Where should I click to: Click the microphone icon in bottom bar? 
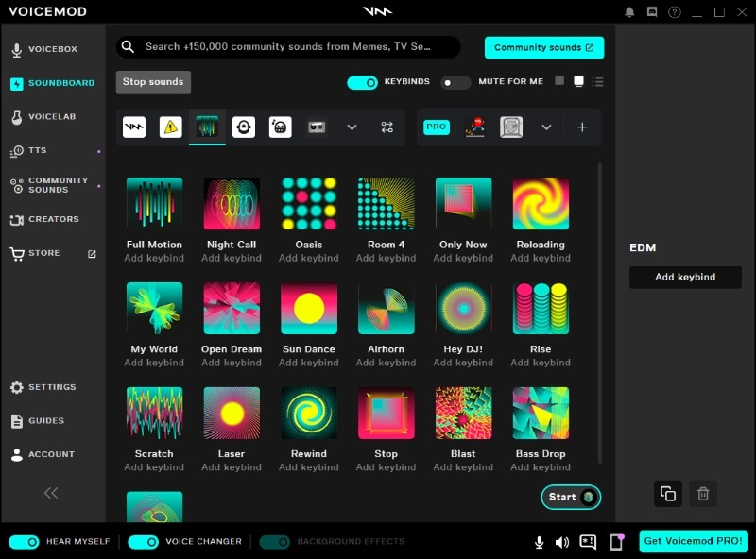(539, 542)
